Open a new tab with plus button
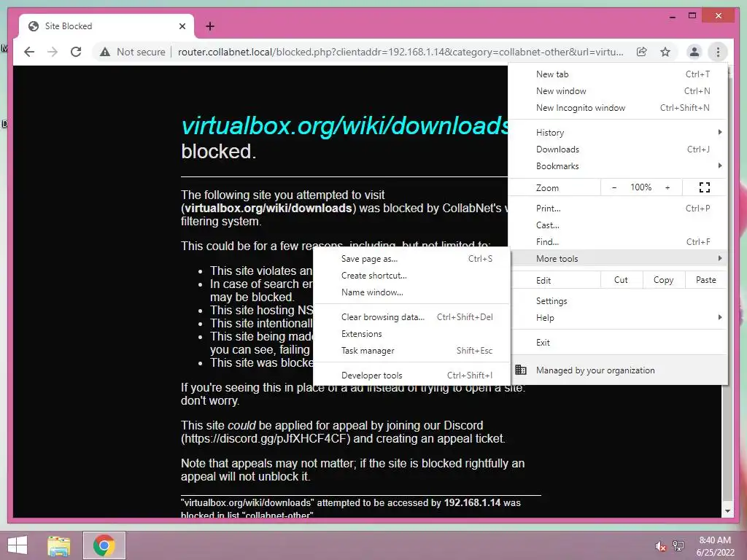The height and width of the screenshot is (560, 747). click(x=209, y=26)
